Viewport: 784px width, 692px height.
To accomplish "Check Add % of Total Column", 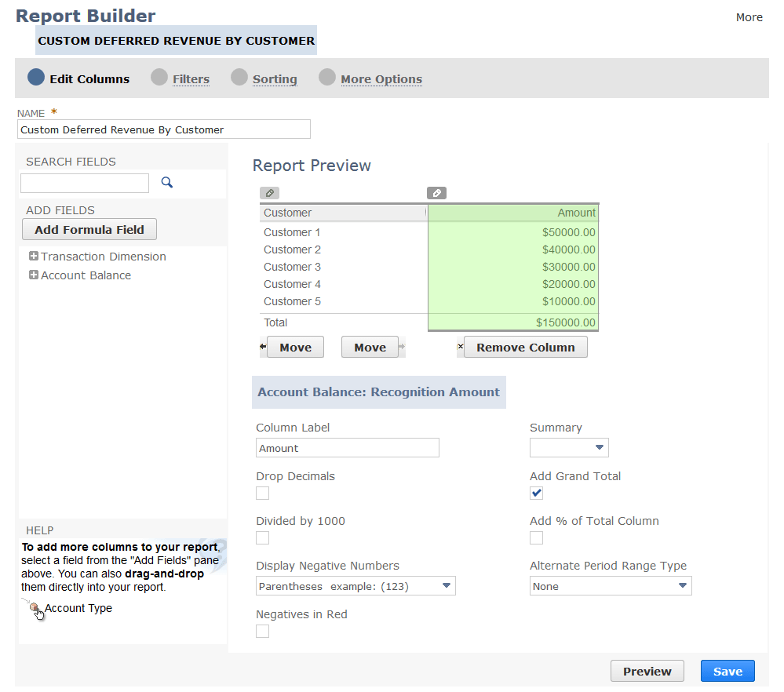I will click(x=537, y=538).
